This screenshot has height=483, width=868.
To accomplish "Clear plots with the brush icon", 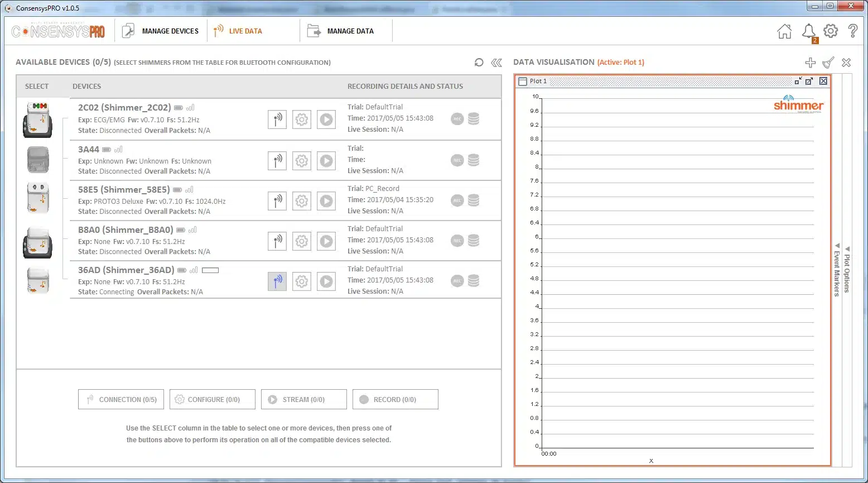I will [828, 63].
